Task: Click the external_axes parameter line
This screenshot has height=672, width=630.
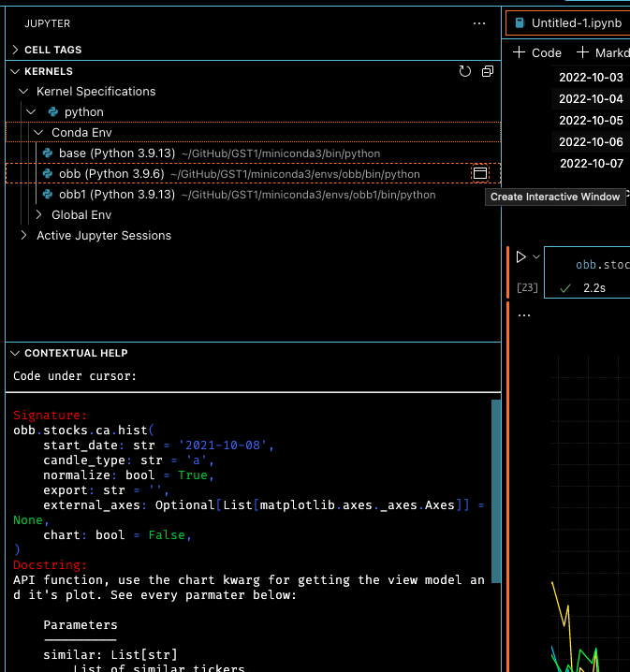Action: click(x=264, y=505)
